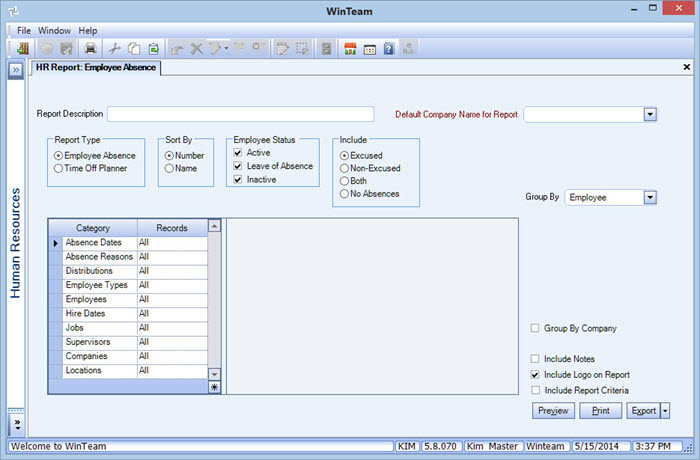Click the Delete X icon in toolbar
The width and height of the screenshot is (700, 460).
pyautogui.click(x=196, y=49)
